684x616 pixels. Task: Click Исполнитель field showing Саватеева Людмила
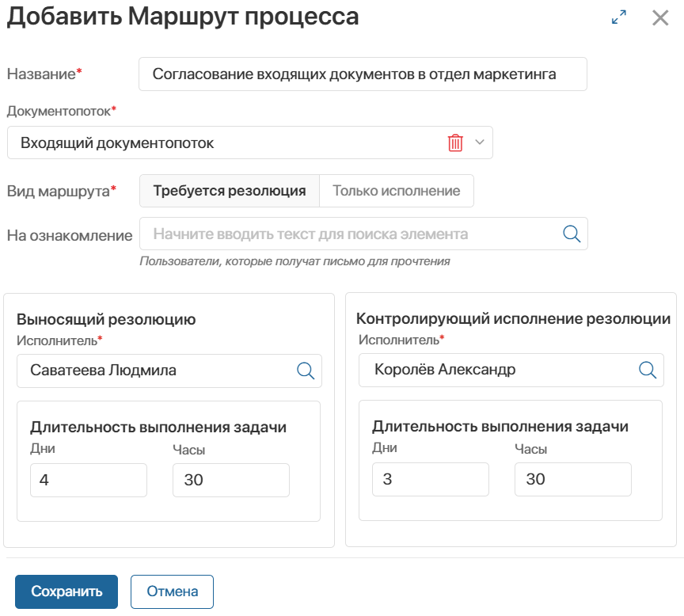pos(158,370)
